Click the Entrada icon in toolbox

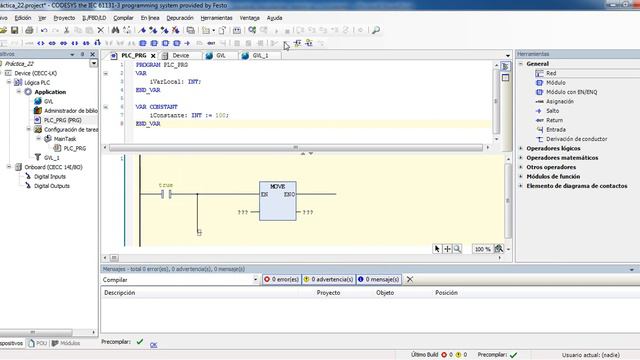click(x=540, y=130)
